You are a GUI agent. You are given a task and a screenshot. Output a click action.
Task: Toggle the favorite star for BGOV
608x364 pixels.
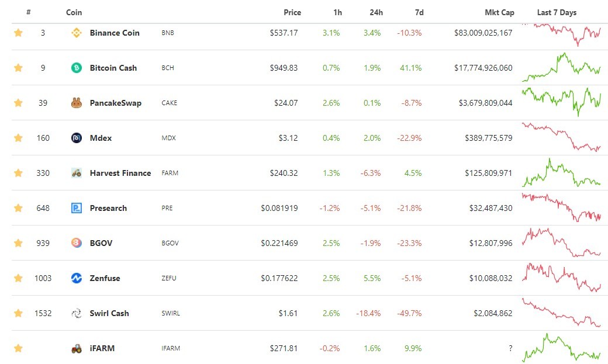(18, 243)
